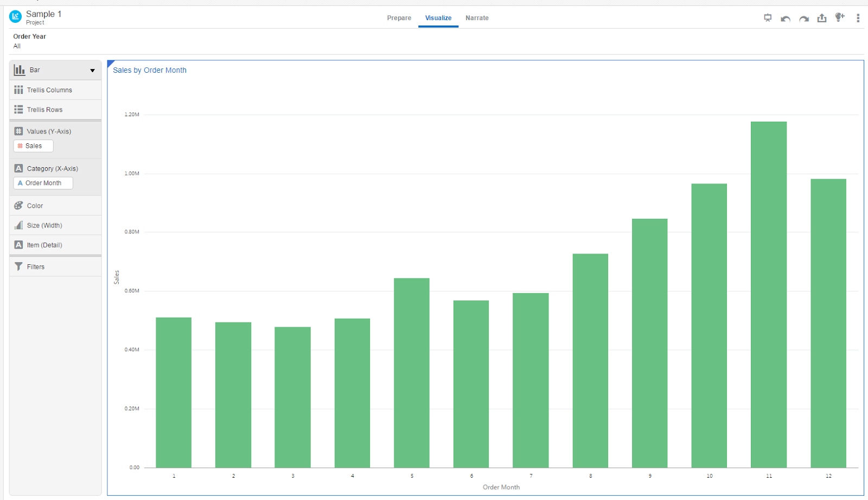Expand the Order Year filter showing All
The height and width of the screenshot is (500, 868).
click(29, 41)
